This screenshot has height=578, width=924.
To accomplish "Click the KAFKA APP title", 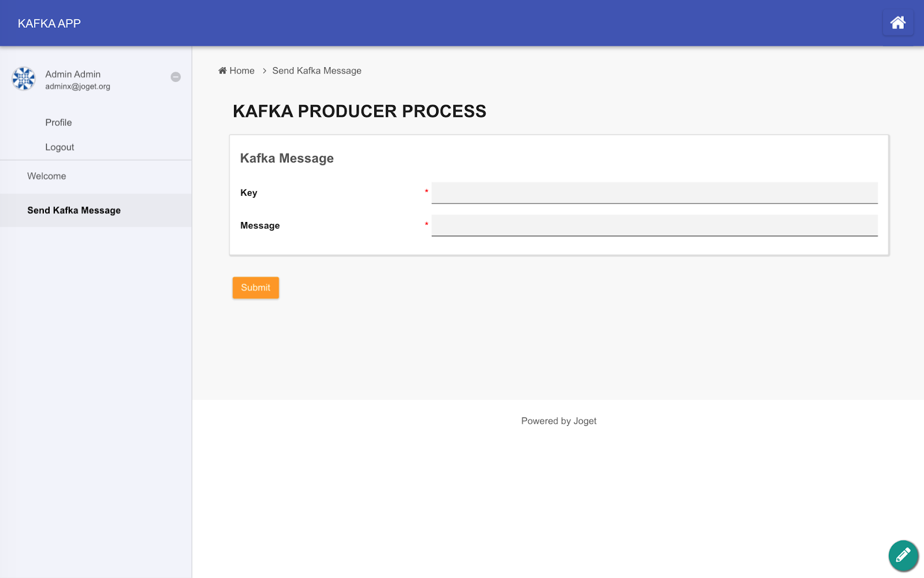I will click(49, 24).
